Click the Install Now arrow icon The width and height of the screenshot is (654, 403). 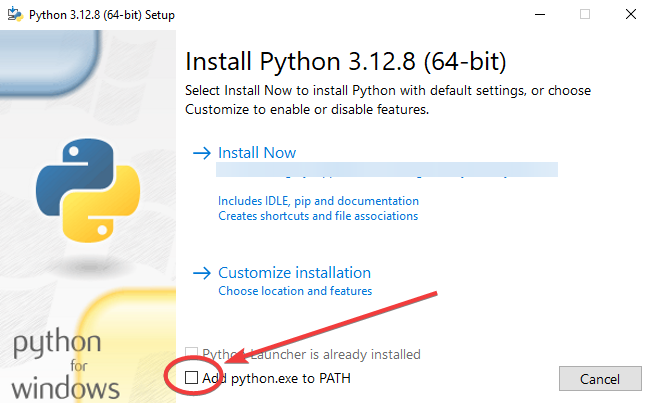(x=202, y=153)
